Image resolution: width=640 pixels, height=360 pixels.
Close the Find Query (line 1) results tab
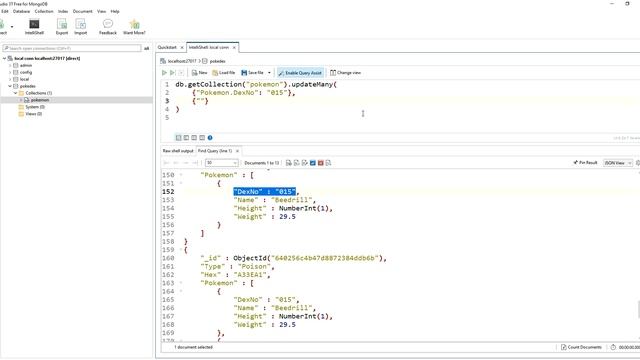tap(238, 151)
